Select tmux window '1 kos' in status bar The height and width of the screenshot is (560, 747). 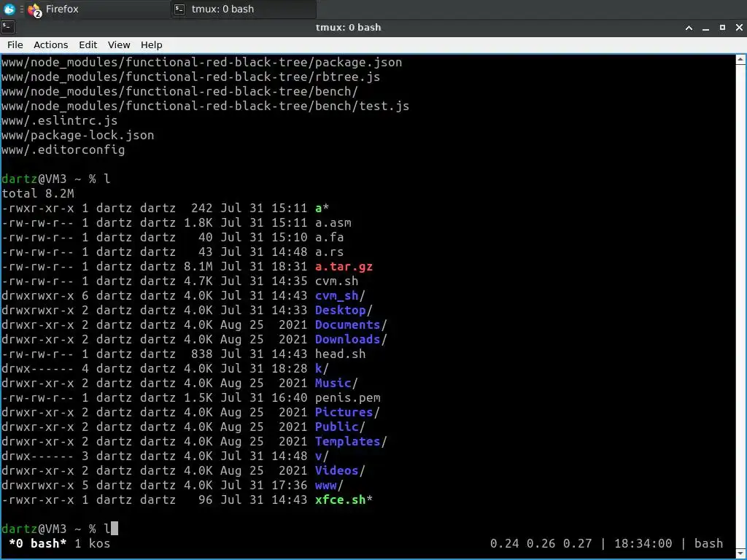pyautogui.click(x=93, y=543)
